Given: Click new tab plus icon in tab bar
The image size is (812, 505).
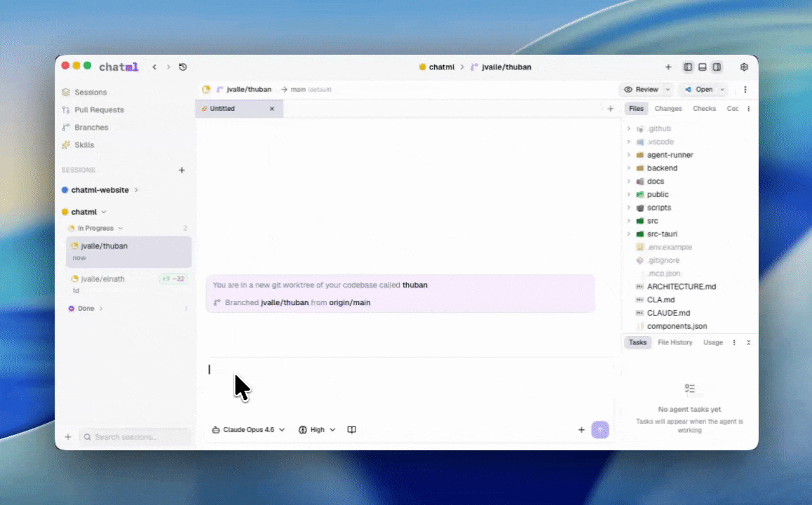Looking at the screenshot, I should click(610, 109).
